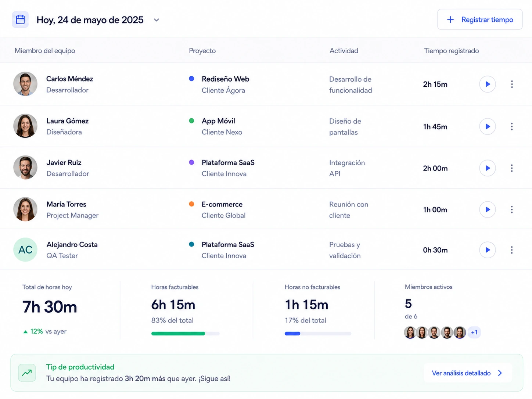
Task: Click the Reunión con cliente activity text
Action: 349,210
